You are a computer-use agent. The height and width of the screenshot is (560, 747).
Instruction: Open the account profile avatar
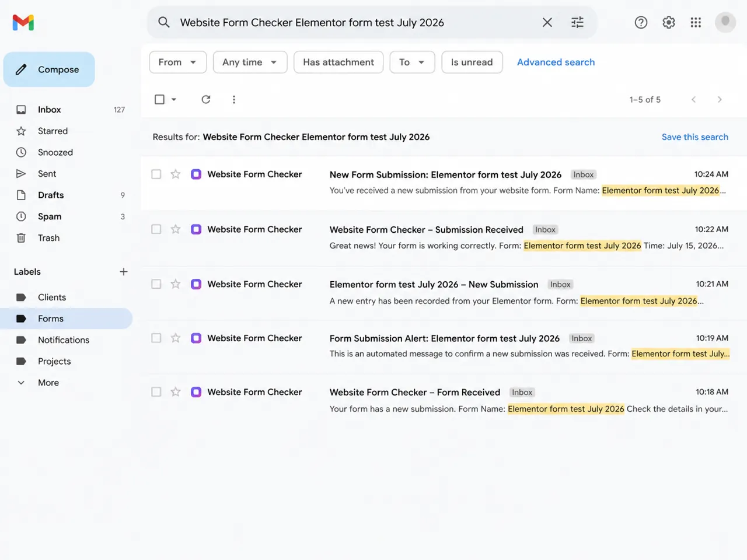point(725,22)
